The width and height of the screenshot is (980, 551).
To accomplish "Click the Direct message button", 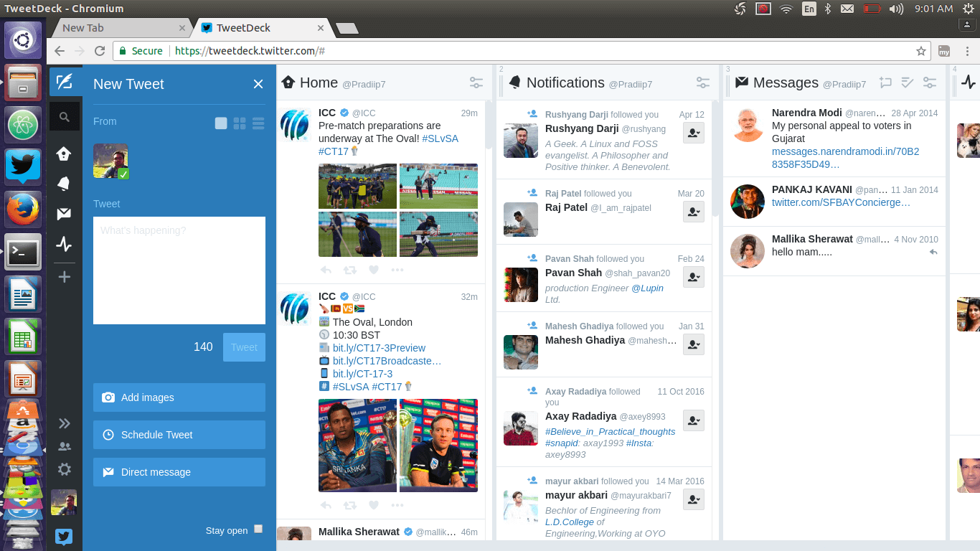I will [x=179, y=472].
